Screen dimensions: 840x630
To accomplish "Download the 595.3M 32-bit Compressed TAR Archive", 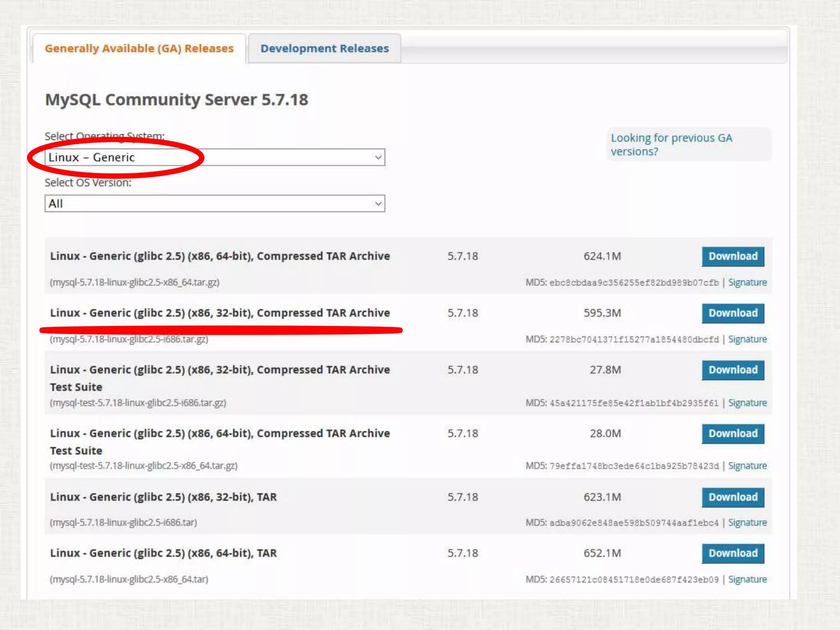I will pyautogui.click(x=733, y=313).
